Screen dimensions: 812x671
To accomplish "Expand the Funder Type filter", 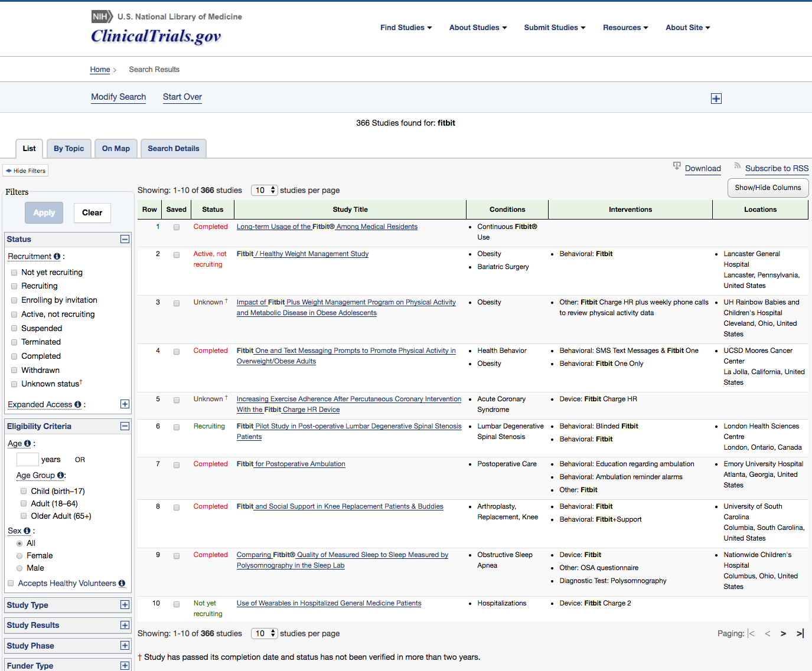I will click(125, 666).
